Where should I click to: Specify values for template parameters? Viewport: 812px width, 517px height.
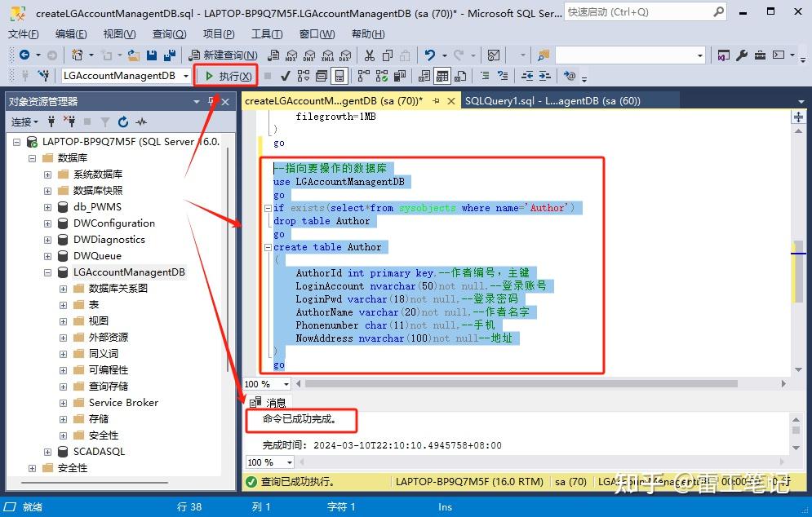[569, 76]
